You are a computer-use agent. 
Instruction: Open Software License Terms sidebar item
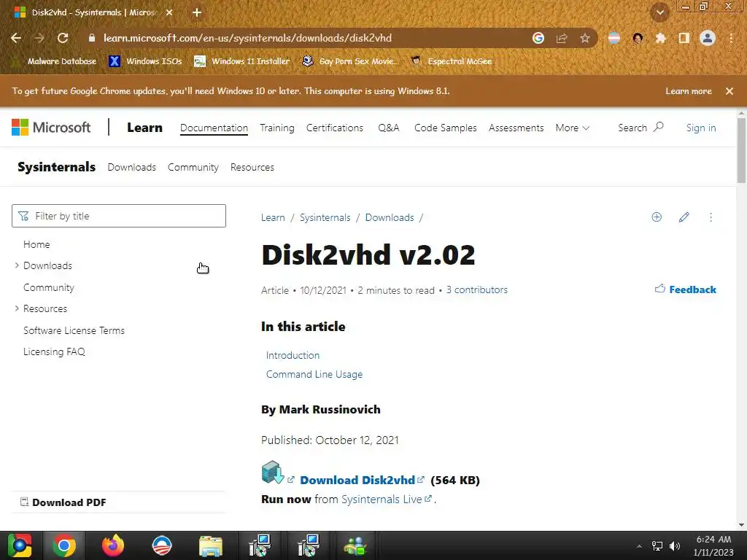click(74, 330)
